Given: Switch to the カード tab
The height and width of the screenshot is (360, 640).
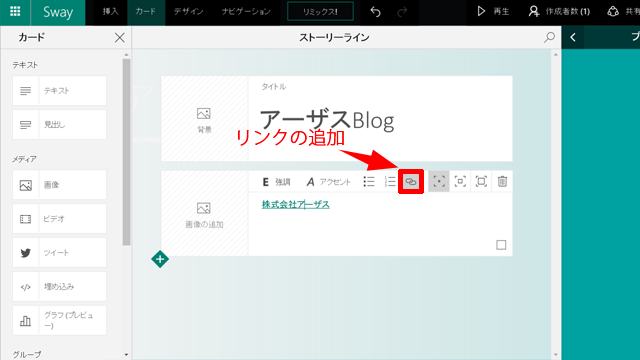Looking at the screenshot, I should [146, 11].
